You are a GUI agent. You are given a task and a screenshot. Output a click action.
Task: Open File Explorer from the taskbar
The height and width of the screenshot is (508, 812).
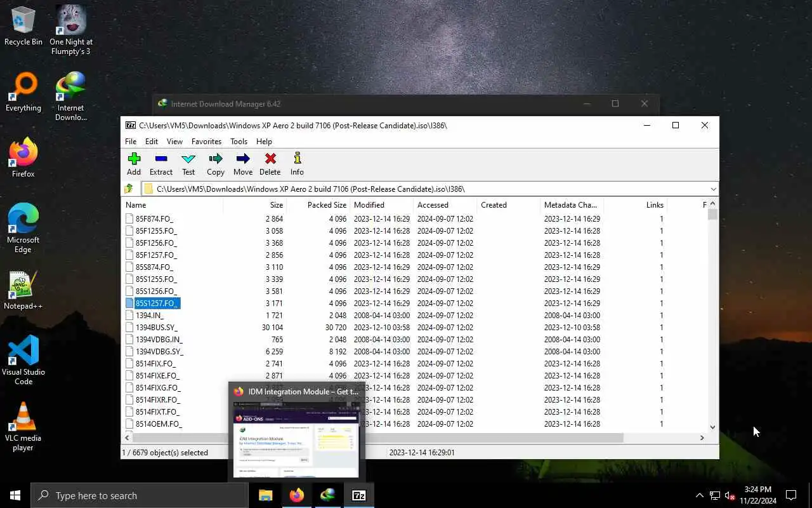click(x=265, y=495)
